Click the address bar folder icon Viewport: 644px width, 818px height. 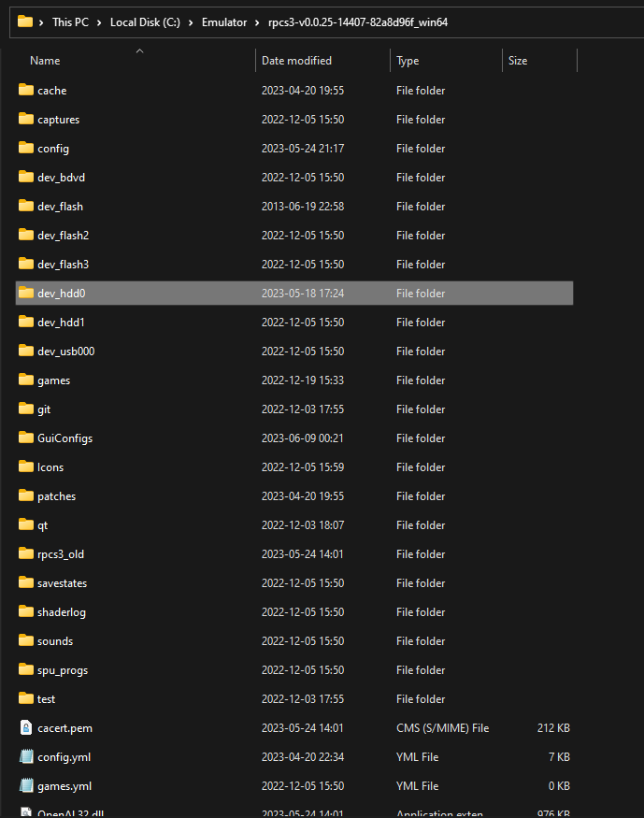25,22
